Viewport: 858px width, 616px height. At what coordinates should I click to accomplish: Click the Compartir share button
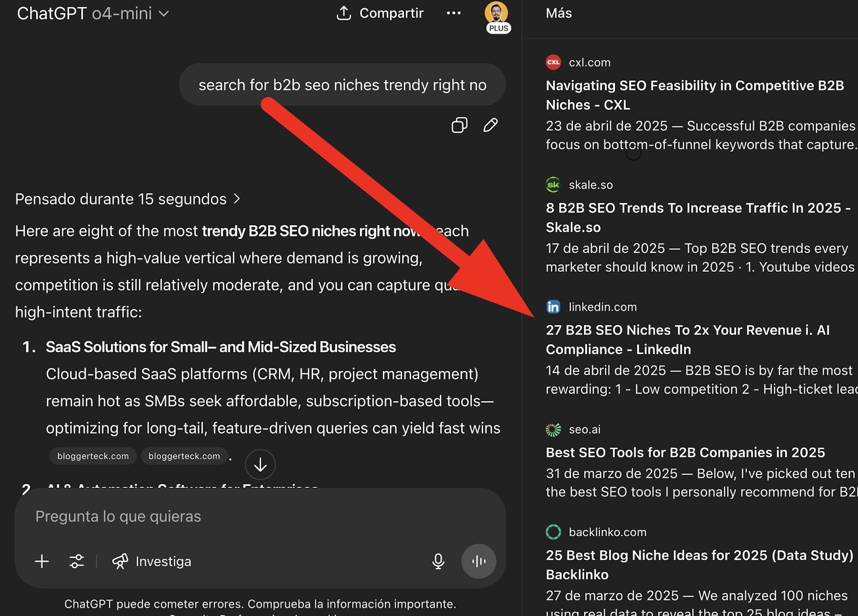[x=380, y=13]
